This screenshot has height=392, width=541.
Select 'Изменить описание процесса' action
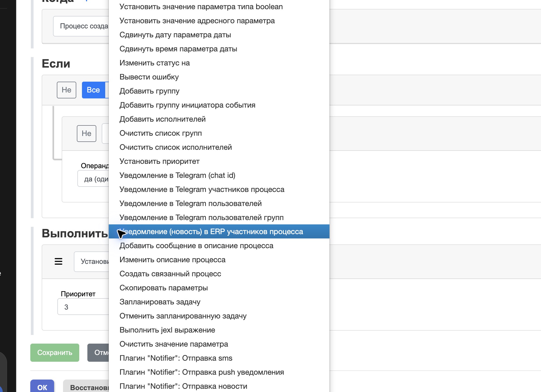coord(219,260)
